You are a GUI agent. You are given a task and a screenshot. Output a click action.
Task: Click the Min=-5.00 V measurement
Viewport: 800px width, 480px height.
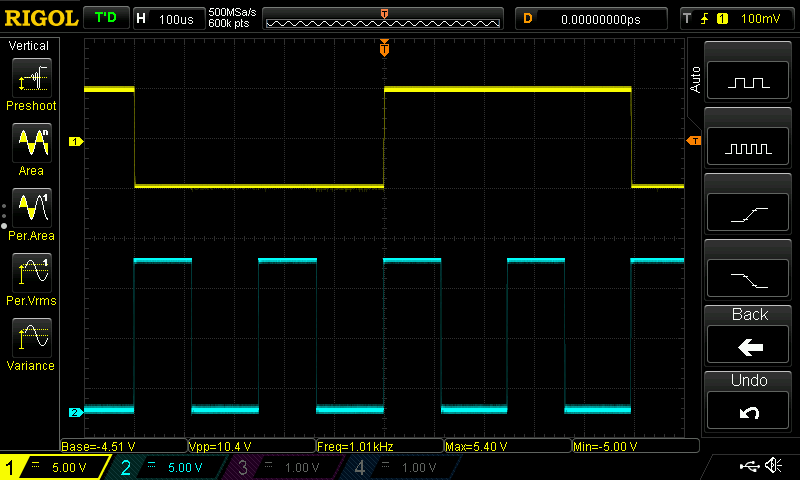pyautogui.click(x=636, y=446)
